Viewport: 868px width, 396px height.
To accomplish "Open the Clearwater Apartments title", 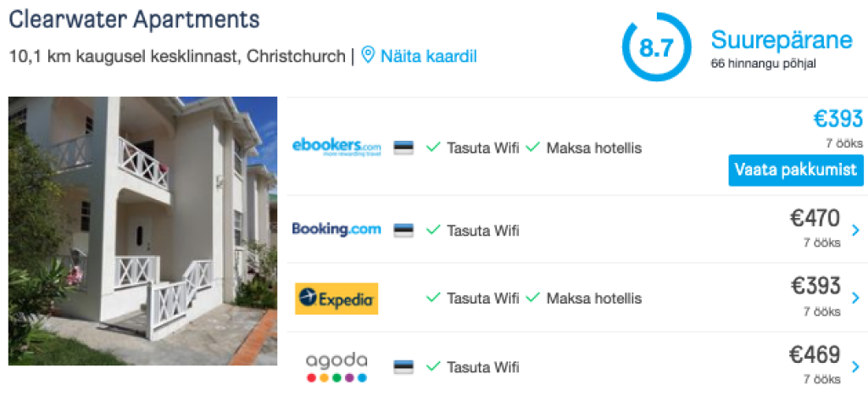I will point(134,19).
